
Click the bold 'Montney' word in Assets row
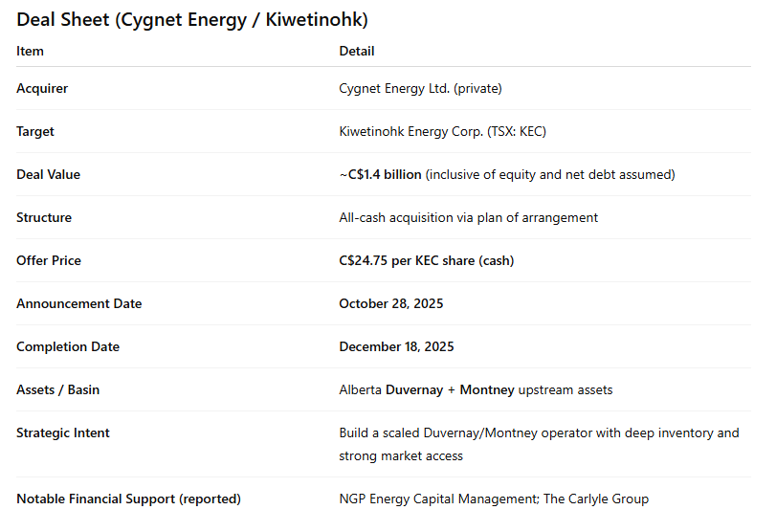click(487, 390)
